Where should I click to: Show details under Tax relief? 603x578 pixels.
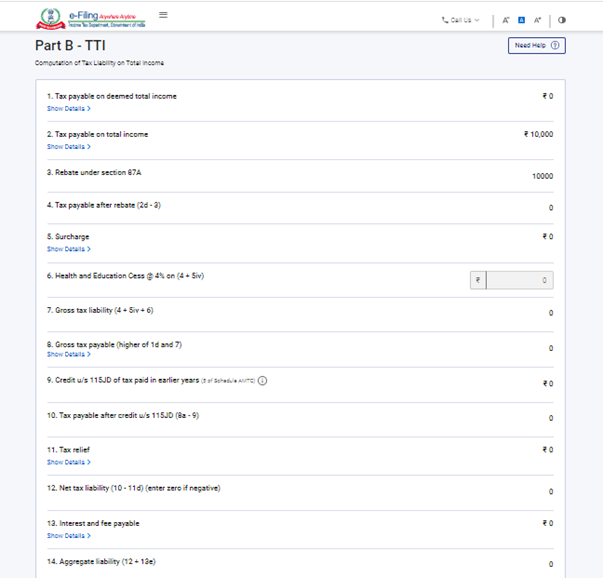click(x=69, y=462)
